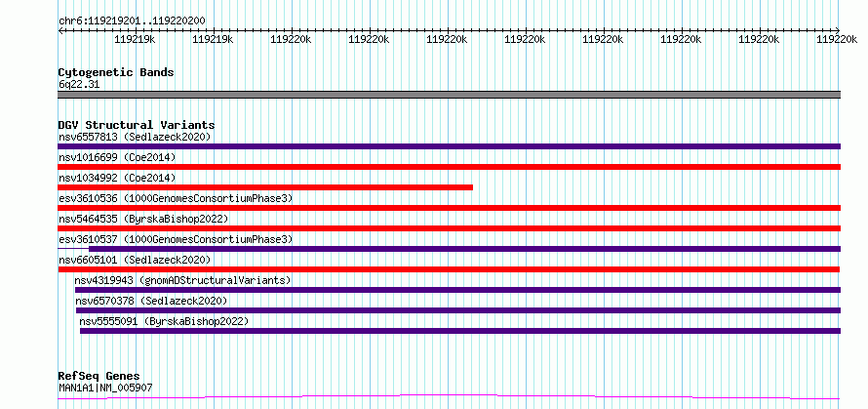Viewport: 868px width, 409px height.
Task: Click the last 119220k ruler label
Action: (x=838, y=39)
